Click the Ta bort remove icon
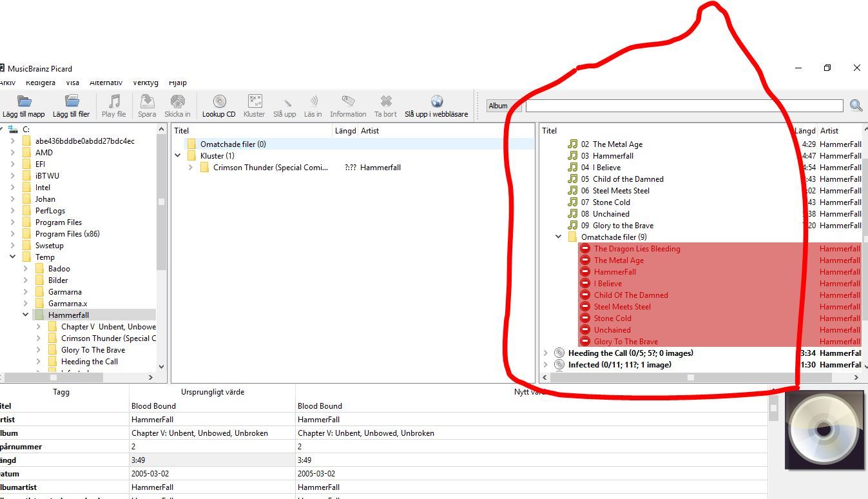This screenshot has width=868, height=499. pos(386,101)
